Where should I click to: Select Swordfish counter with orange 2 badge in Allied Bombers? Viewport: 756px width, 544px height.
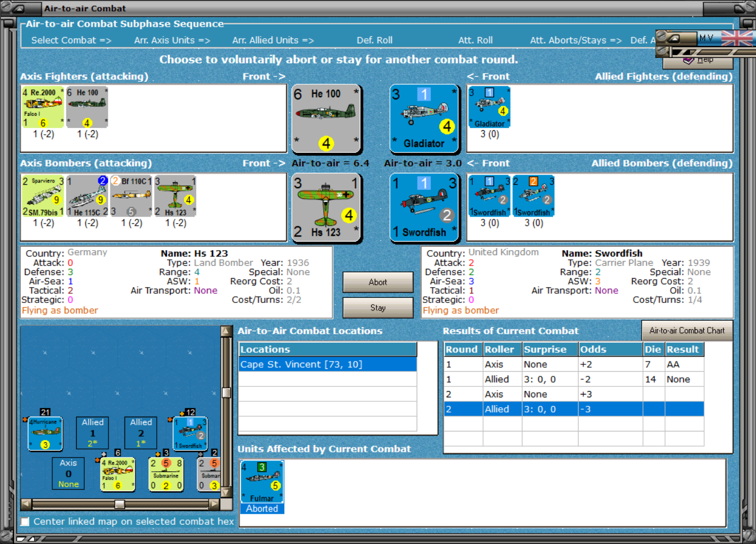click(533, 196)
